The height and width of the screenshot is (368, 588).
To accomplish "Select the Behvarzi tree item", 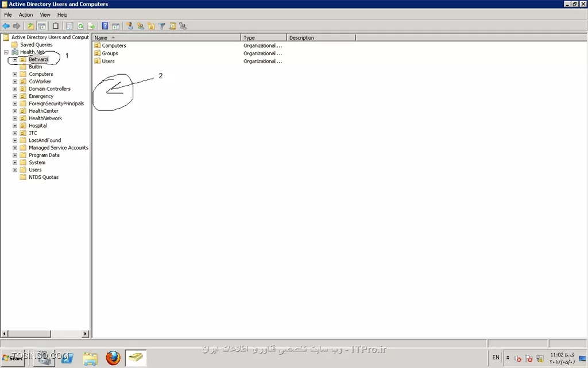I will (38, 59).
